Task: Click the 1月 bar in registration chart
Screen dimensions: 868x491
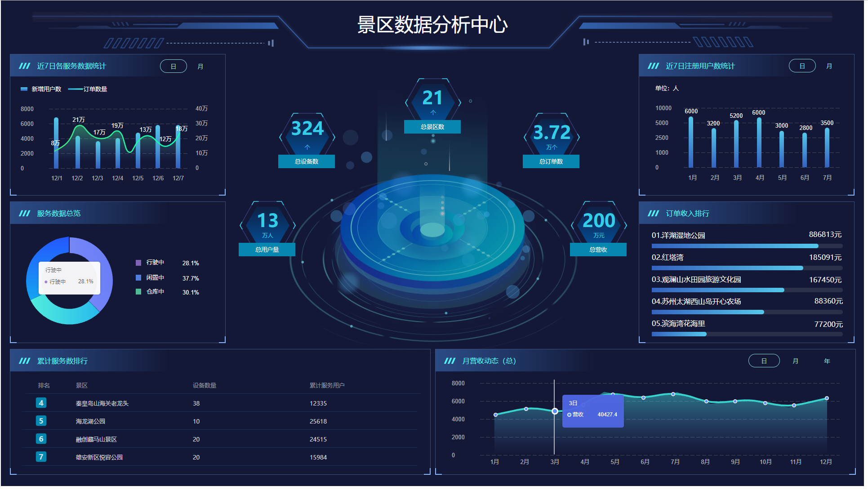Action: (x=691, y=142)
